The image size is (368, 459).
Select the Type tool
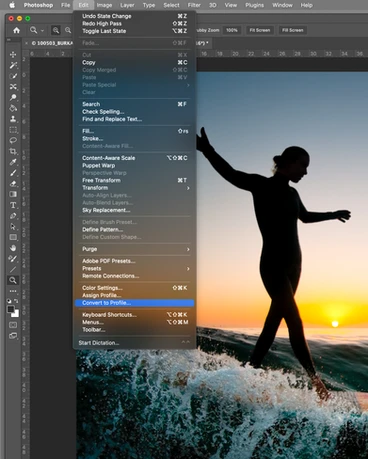pos(13,205)
